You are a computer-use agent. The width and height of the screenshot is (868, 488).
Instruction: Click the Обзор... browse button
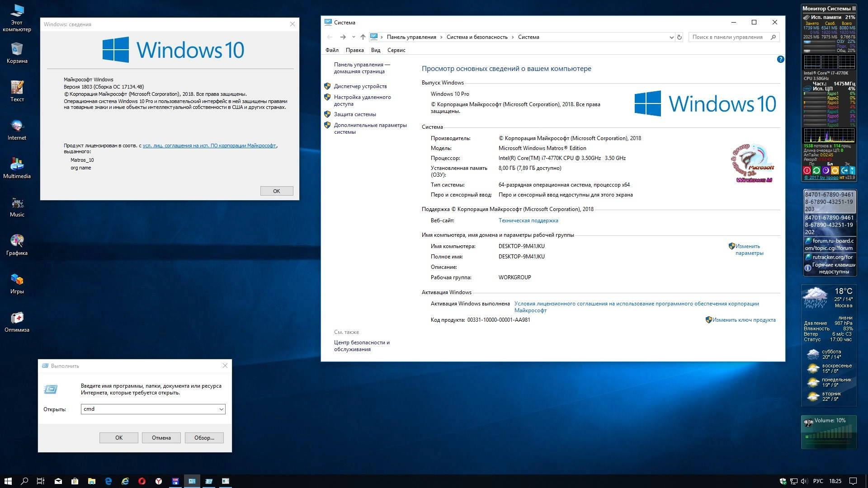click(x=204, y=438)
